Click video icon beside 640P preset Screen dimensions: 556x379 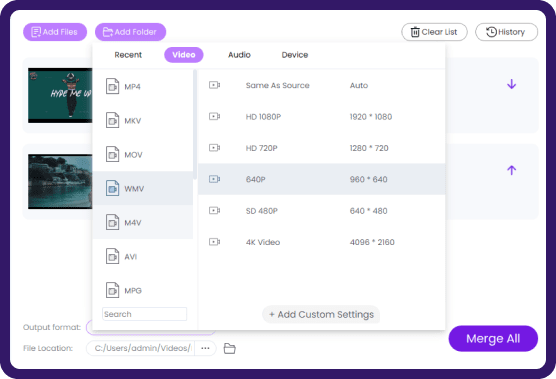214,179
